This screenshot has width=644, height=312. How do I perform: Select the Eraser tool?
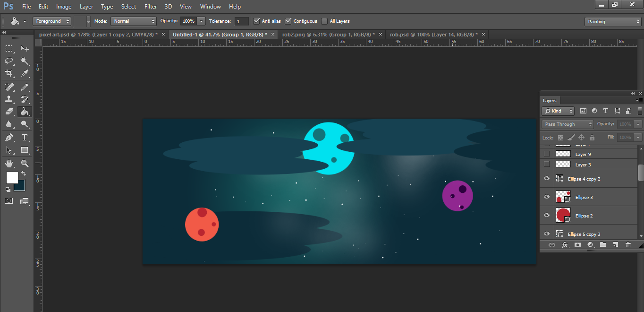pyautogui.click(x=9, y=112)
